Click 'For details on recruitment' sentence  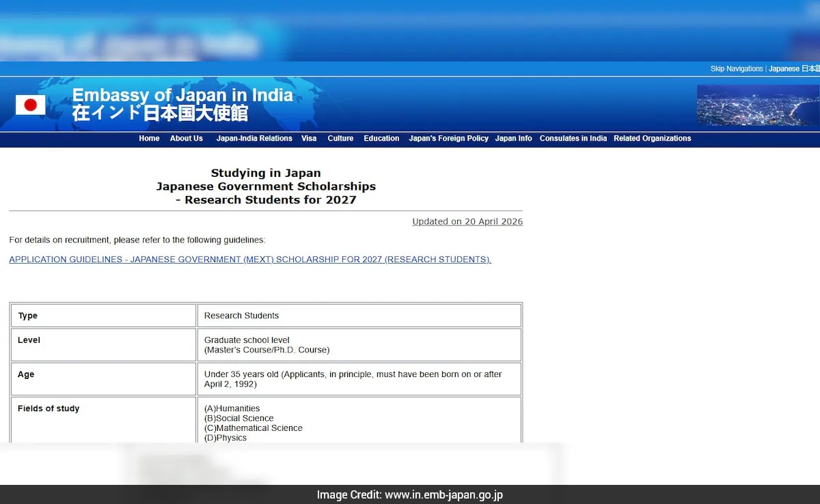pos(137,240)
